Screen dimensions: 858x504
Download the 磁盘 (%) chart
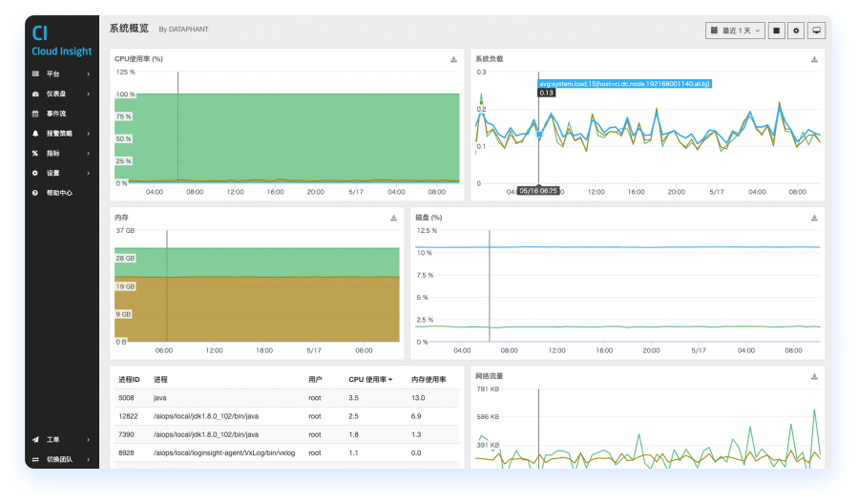(x=814, y=218)
